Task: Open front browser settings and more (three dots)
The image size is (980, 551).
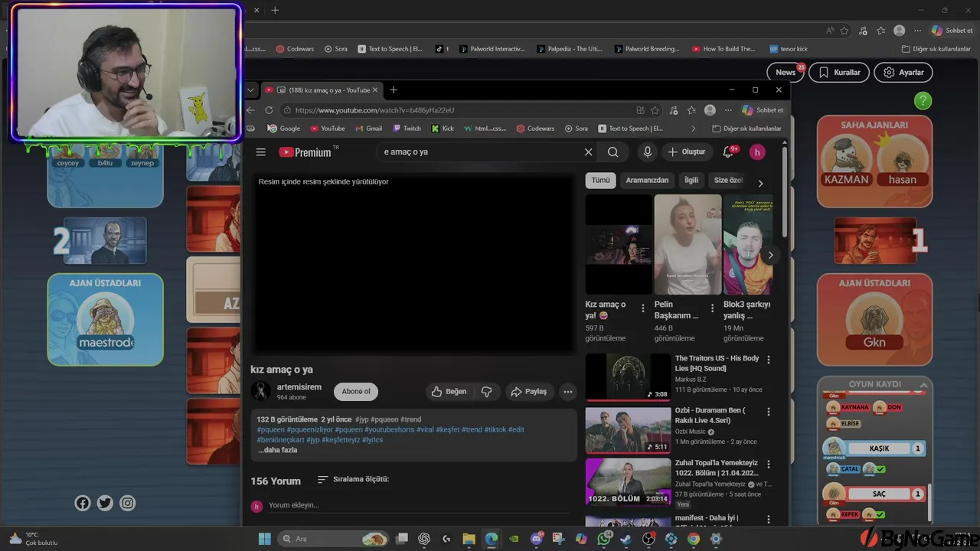Action: tap(728, 110)
